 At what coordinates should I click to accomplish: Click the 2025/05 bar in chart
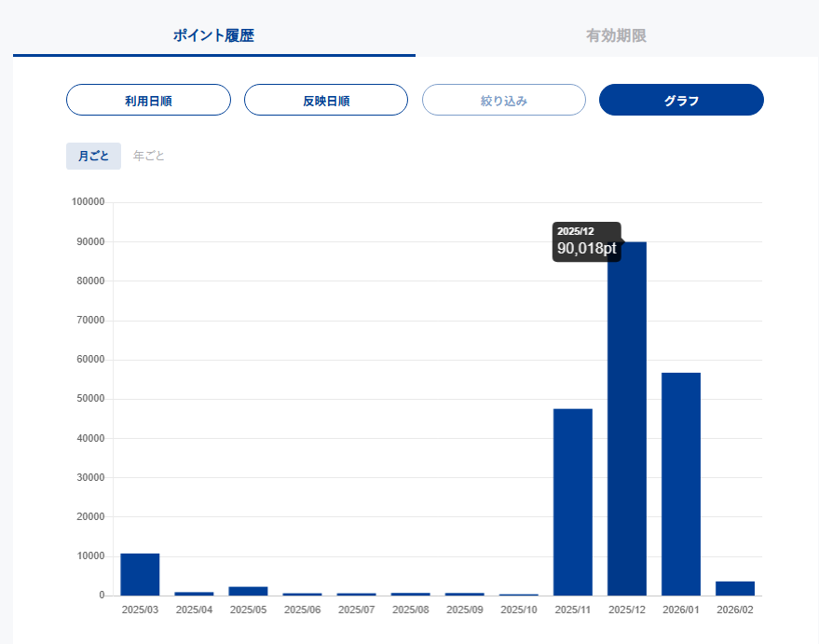pos(248,591)
